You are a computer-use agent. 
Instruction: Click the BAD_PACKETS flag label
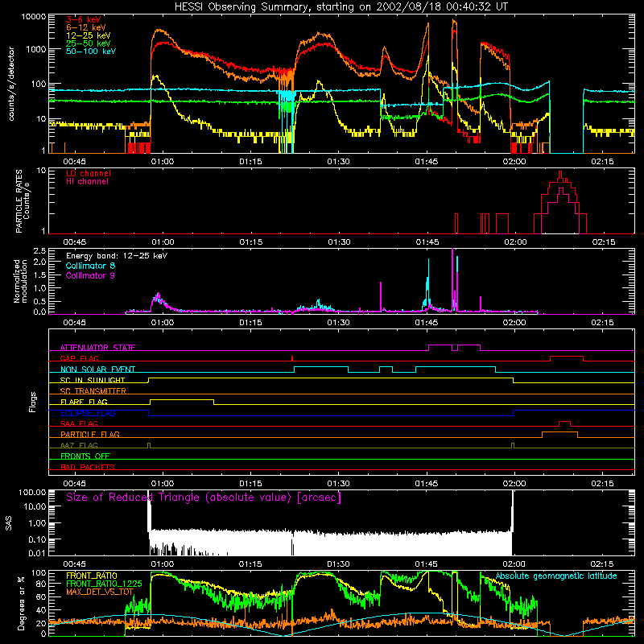(x=88, y=467)
